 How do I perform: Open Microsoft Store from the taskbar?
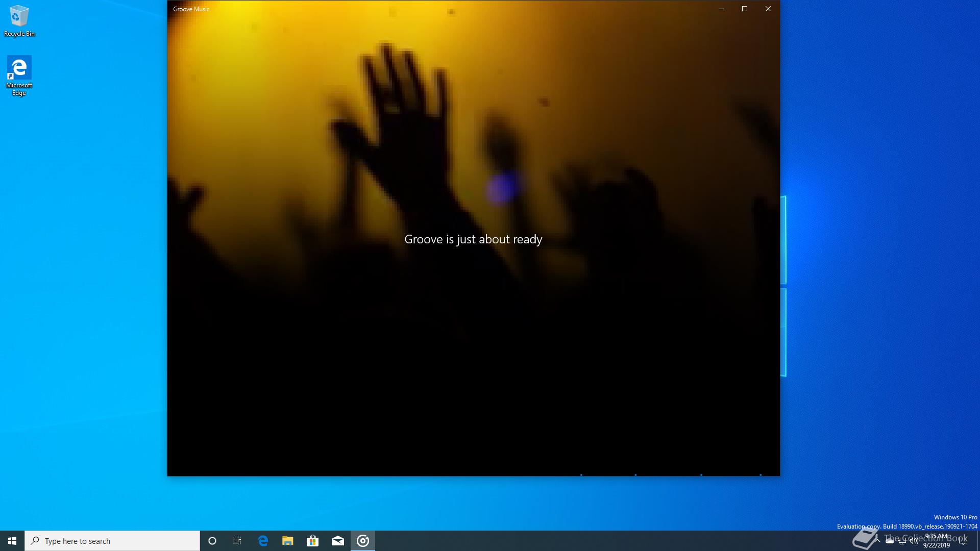tap(312, 541)
